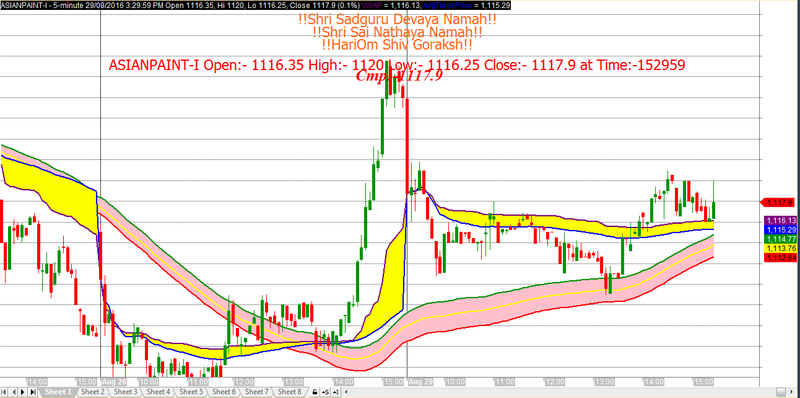Go to the previous sheet arrow
The image size is (800, 398).
tap(14, 392)
